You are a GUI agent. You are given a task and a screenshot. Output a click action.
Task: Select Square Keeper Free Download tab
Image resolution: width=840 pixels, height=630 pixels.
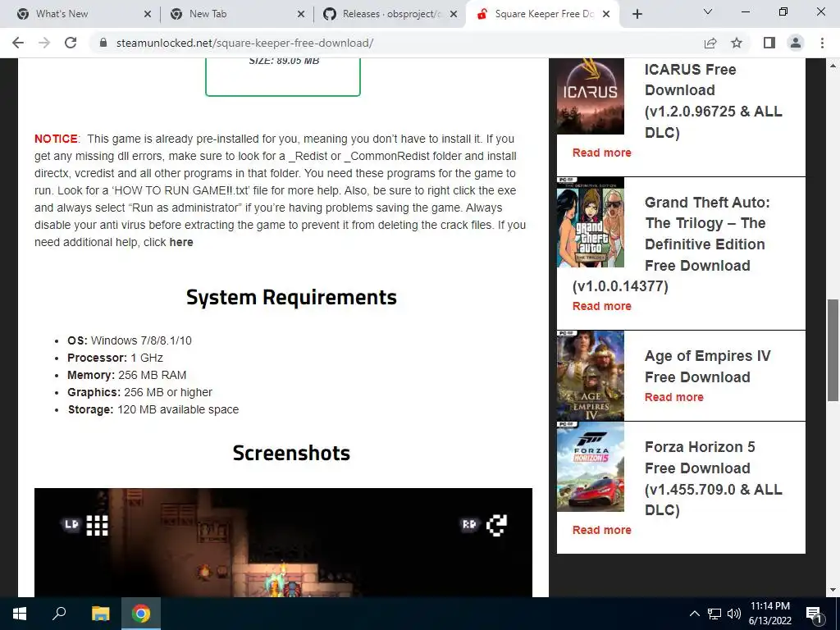[x=544, y=14]
